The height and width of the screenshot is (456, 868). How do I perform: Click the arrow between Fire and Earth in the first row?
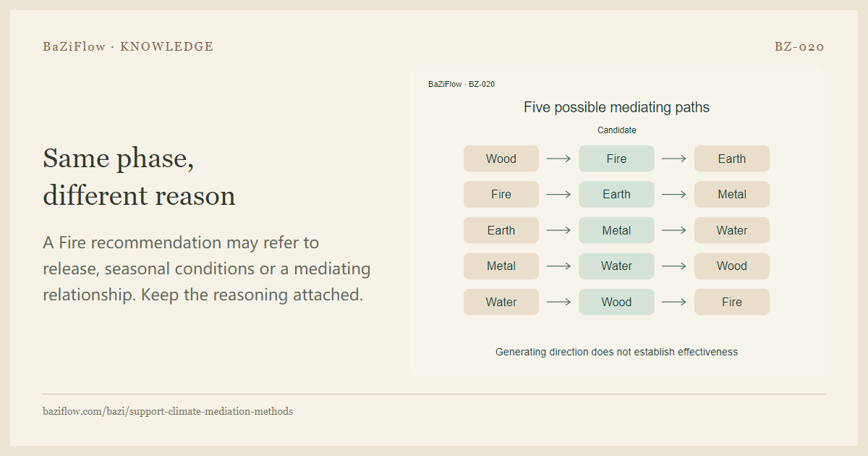[x=674, y=159]
